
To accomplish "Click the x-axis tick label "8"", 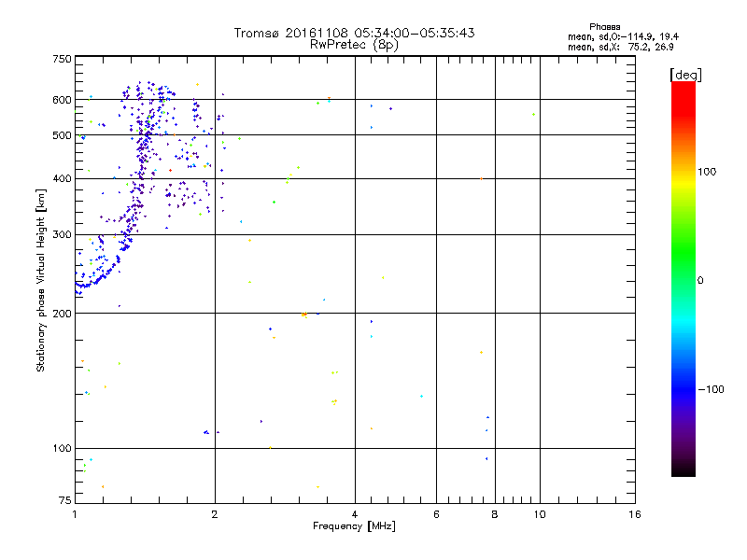I will (495, 514).
